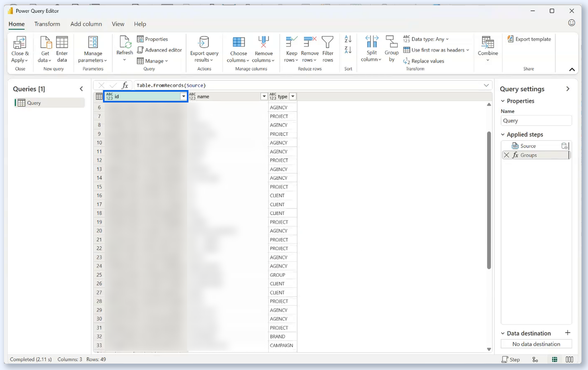Click the table corner icon in the grid
The width and height of the screenshot is (588, 370).
pos(99,96)
